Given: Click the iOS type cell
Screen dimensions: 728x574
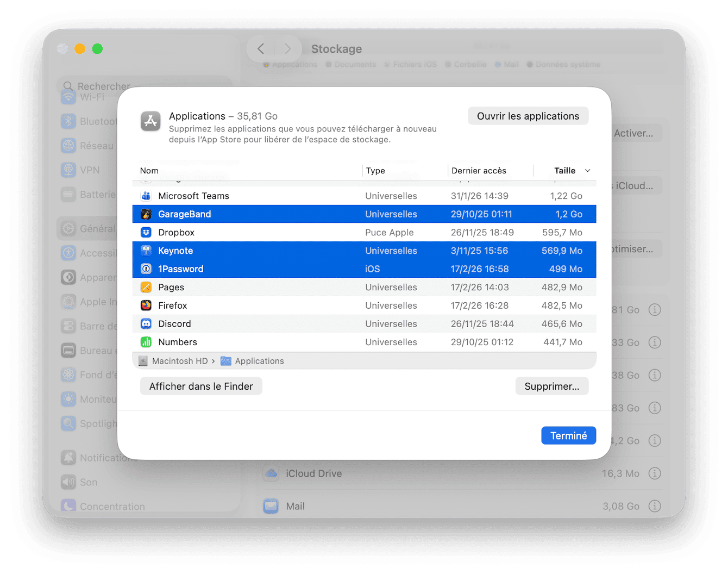Looking at the screenshot, I should pyautogui.click(x=372, y=269).
